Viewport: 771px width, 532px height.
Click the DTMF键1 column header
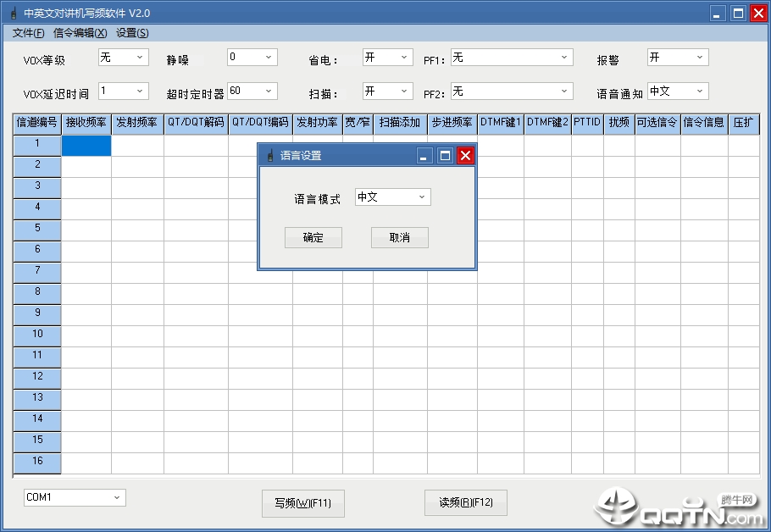tap(501, 124)
